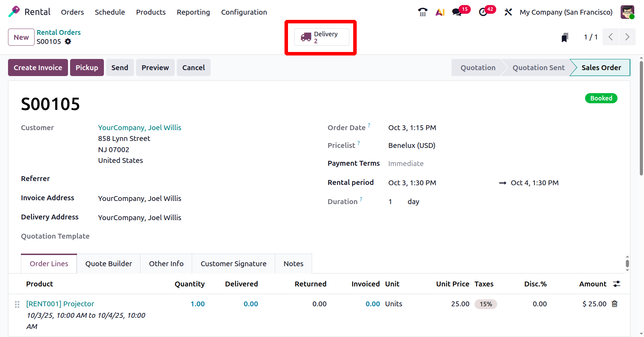Open the AI assistant icon
Viewport: 644px width, 337px height.
[440, 12]
